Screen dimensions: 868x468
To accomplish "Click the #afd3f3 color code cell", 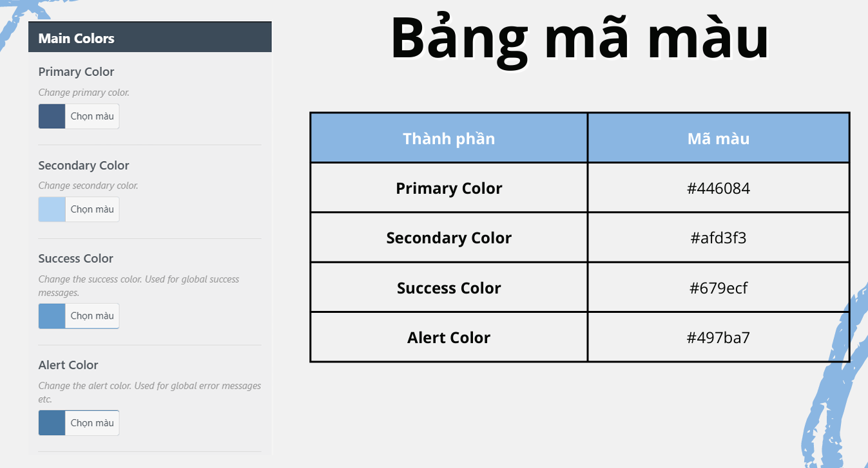I will pos(719,238).
